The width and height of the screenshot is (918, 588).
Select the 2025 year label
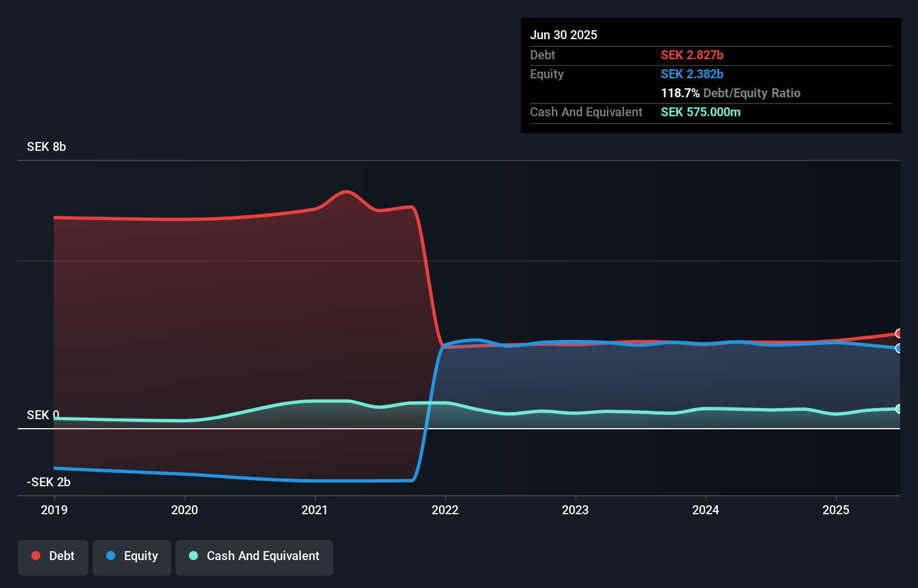(x=836, y=510)
